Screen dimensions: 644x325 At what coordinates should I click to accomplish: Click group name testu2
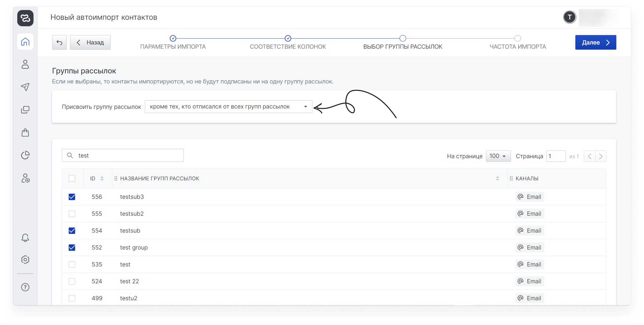(129, 298)
